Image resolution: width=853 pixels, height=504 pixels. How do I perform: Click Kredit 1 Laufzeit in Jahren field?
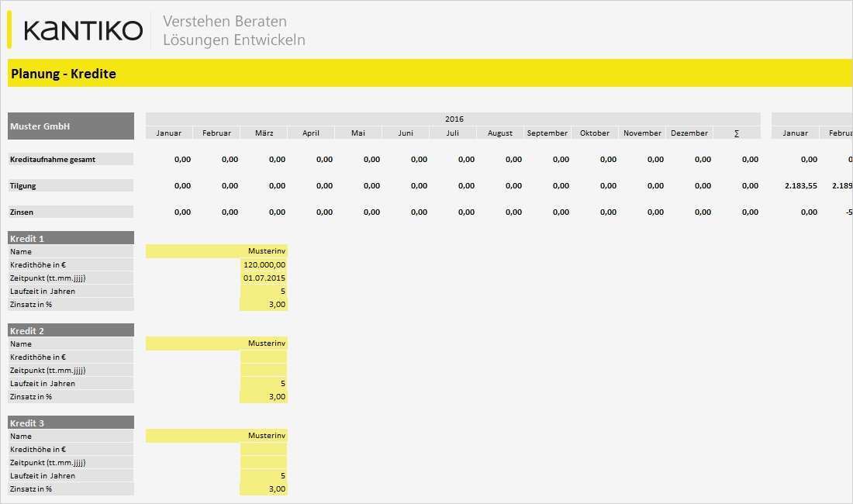264,291
